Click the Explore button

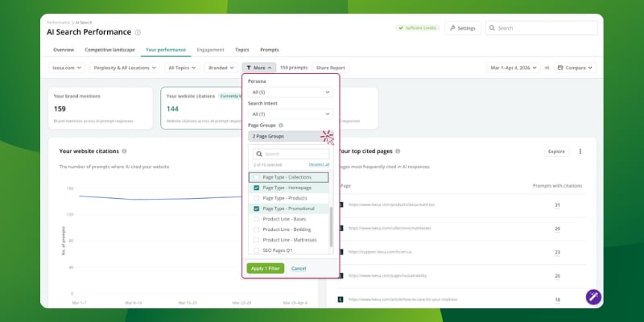(x=556, y=151)
